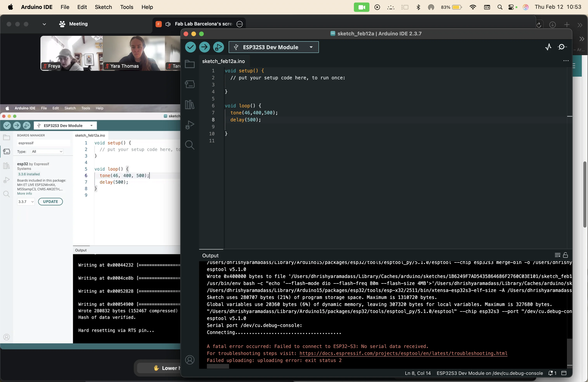This screenshot has width=588, height=382.
Task: Open the espressif troubleshooting docs link
Action: coord(403,353)
